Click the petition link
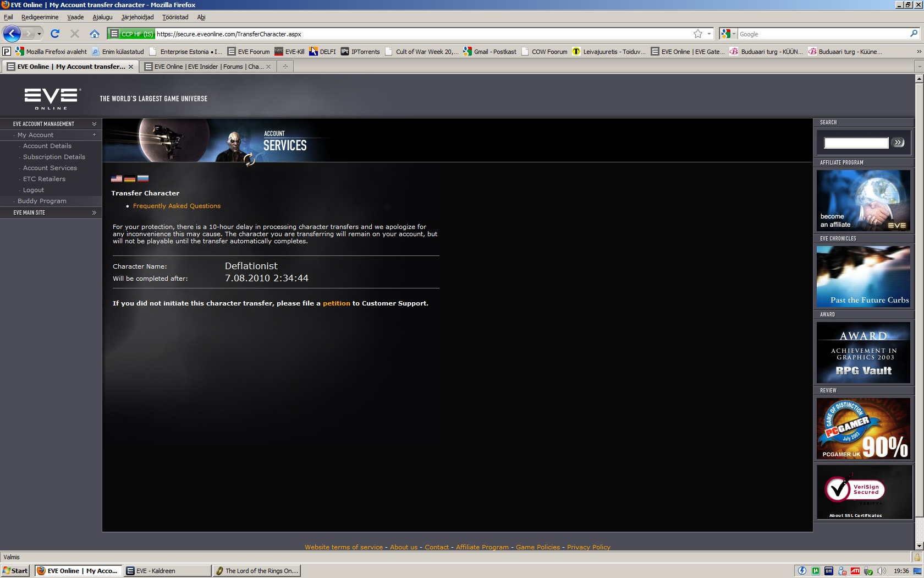This screenshot has width=924, height=578. coord(337,303)
